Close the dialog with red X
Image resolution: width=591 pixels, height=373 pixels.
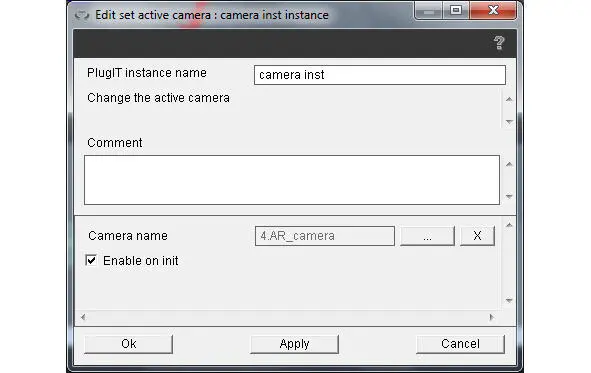coord(493,10)
